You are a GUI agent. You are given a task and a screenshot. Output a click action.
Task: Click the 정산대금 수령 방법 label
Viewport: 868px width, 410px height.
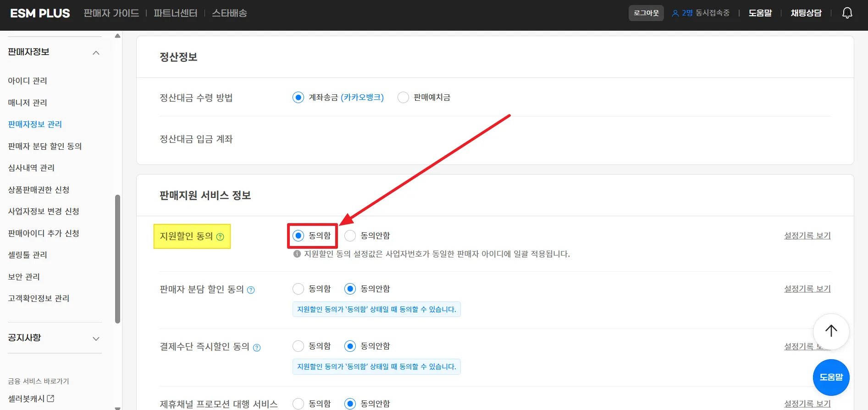click(196, 98)
